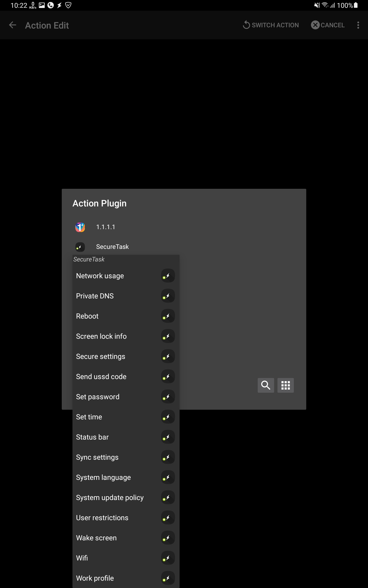The image size is (368, 588).
Task: Click the icon beside System language
Action: coord(168,478)
